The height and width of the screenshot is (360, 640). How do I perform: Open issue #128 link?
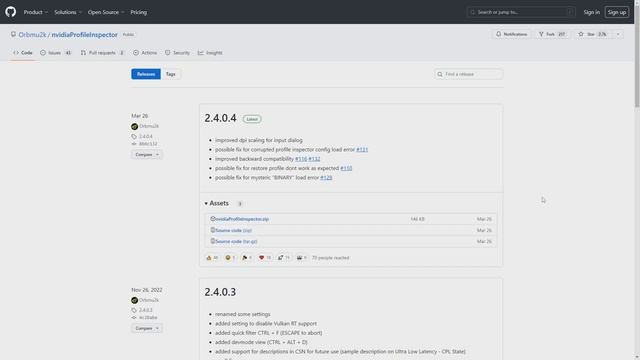[x=326, y=178]
